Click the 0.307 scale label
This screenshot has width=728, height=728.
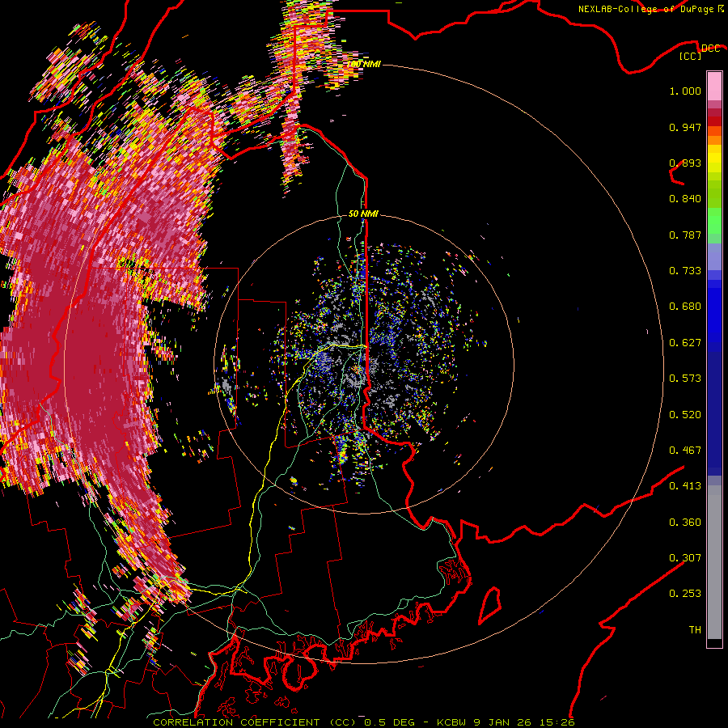click(685, 558)
